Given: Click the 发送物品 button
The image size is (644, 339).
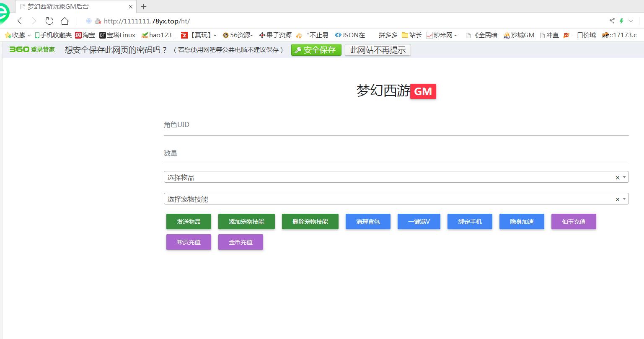Looking at the screenshot, I should pos(189,222).
